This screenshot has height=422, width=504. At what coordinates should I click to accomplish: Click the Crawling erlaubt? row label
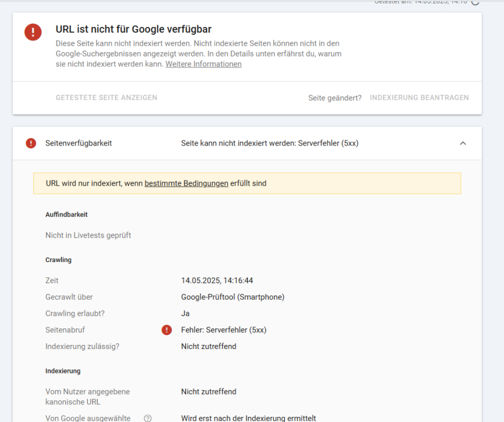(75, 314)
